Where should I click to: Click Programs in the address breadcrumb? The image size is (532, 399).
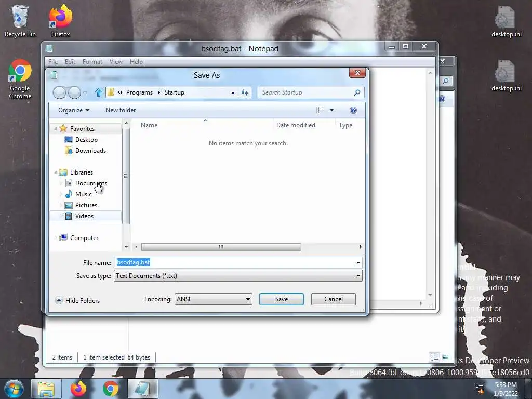click(139, 92)
